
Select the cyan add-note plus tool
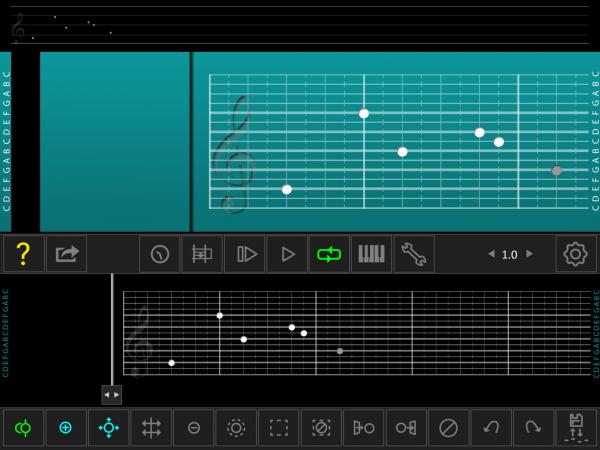click(65, 427)
